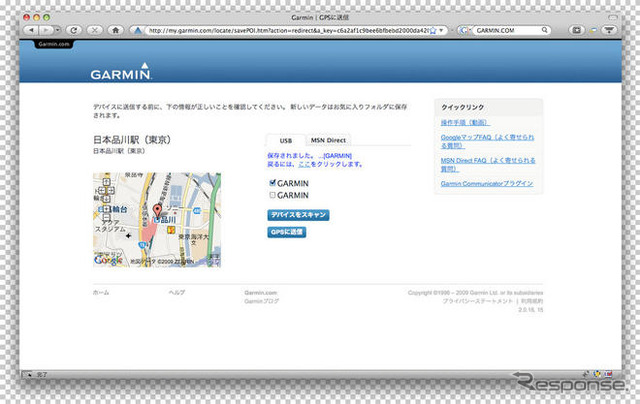
Task: Pan the map left arrow control
Action: coord(101,190)
